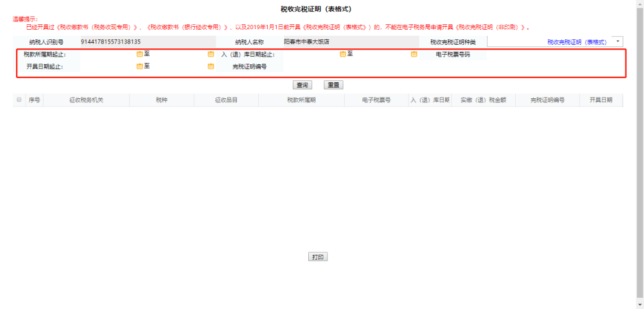Open calendar for 开具日期 start date
Viewport: 644px width, 309px height.
point(140,67)
